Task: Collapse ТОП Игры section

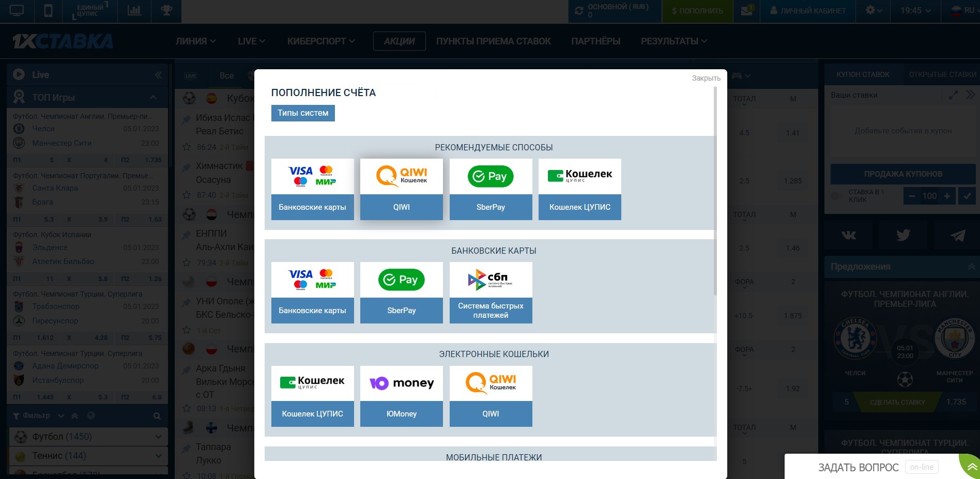Action: click(x=154, y=98)
